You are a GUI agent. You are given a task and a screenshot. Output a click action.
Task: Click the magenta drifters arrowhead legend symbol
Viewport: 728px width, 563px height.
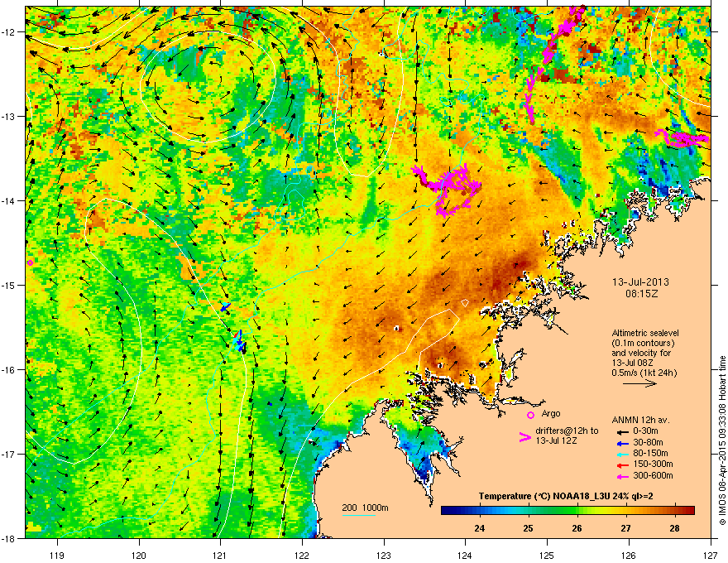[524, 436]
